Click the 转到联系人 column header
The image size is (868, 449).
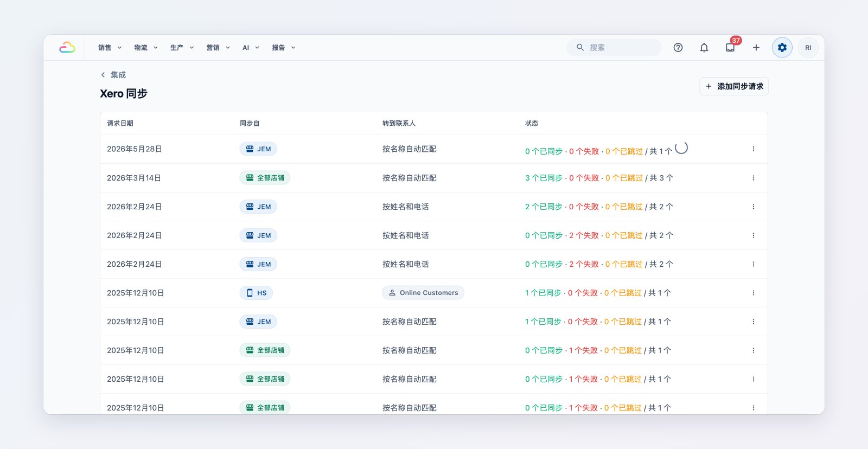tap(399, 124)
